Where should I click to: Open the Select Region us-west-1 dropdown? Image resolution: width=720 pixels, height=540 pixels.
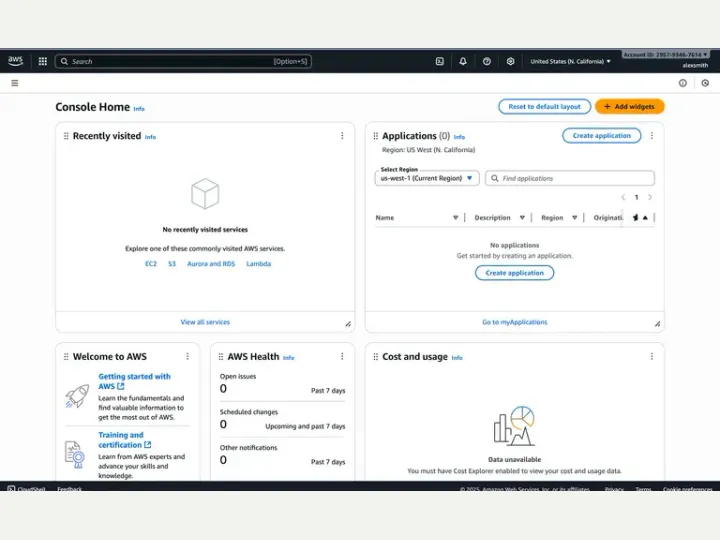[427, 178]
